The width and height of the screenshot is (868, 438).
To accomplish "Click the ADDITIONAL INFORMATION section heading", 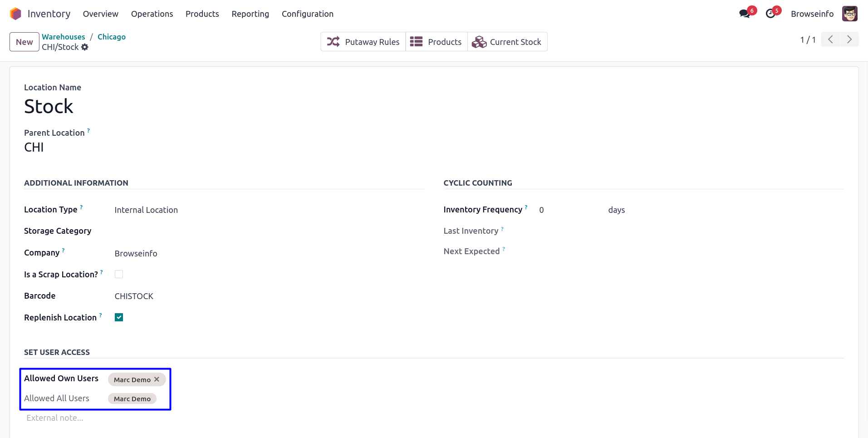I will (76, 183).
